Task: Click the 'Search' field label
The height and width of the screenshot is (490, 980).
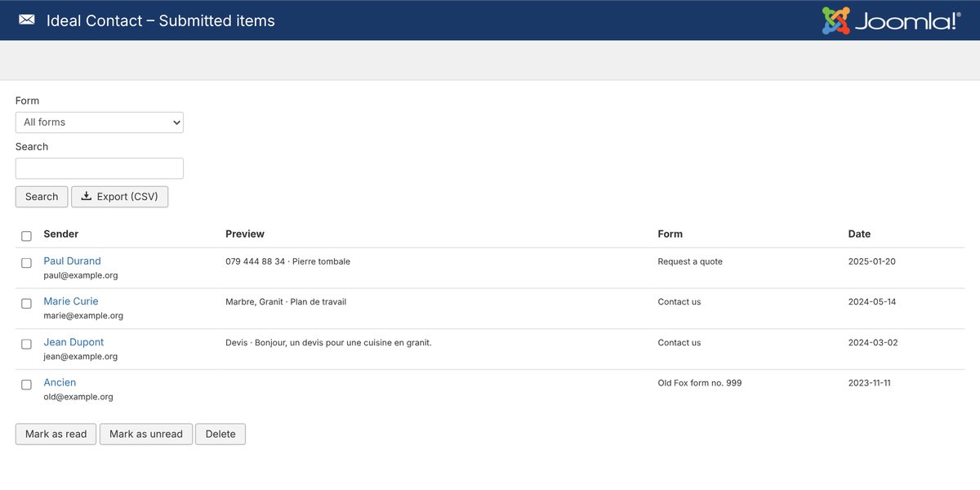Action: pyautogui.click(x=32, y=146)
